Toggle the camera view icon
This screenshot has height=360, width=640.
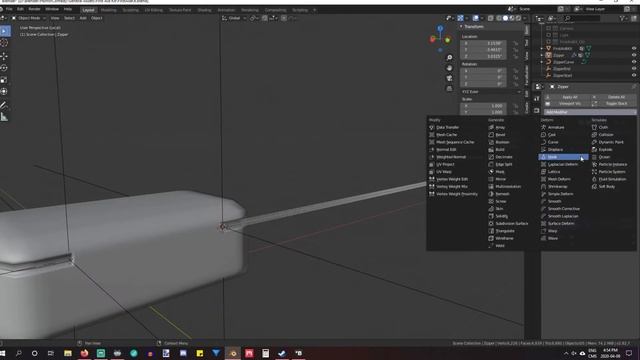(x=449, y=78)
